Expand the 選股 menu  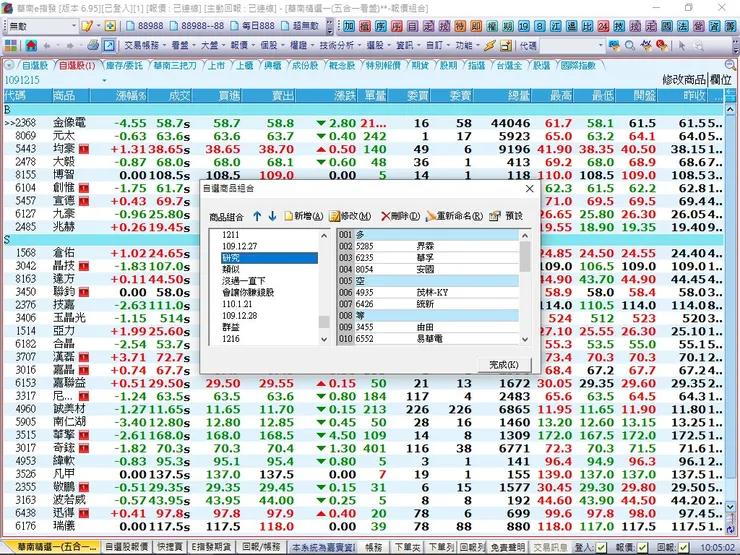click(x=378, y=46)
